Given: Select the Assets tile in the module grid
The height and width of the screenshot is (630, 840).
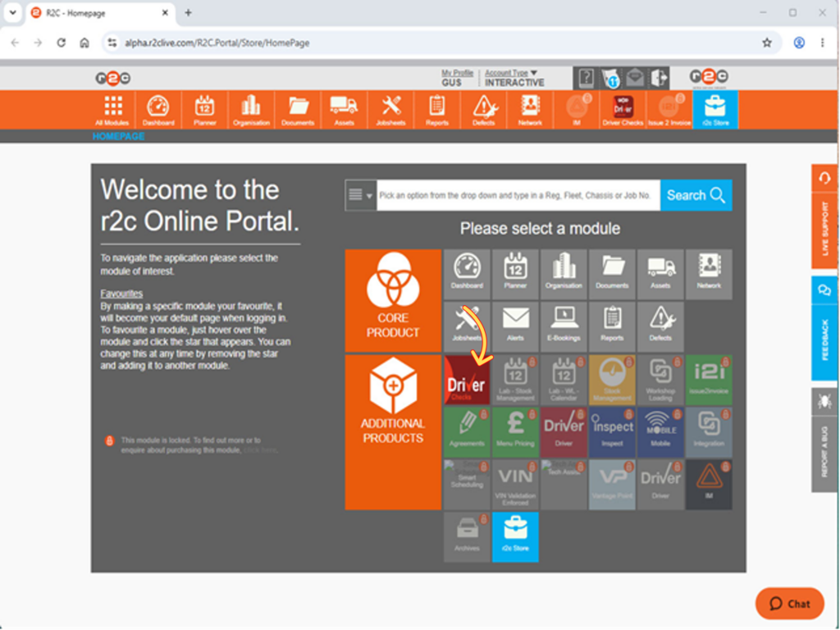Looking at the screenshot, I should tap(660, 274).
